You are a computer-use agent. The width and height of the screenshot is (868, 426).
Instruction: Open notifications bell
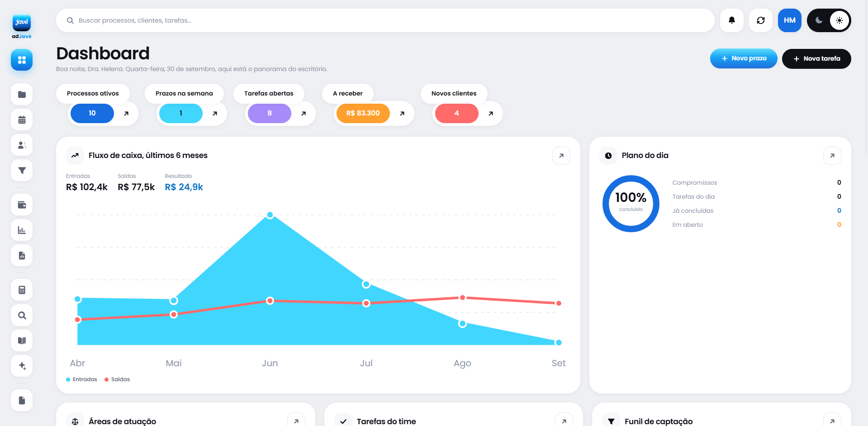pyautogui.click(x=732, y=20)
